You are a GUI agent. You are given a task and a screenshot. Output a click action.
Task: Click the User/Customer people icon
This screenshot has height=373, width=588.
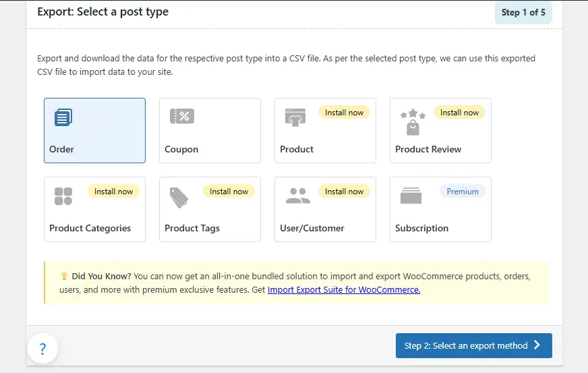(x=297, y=196)
